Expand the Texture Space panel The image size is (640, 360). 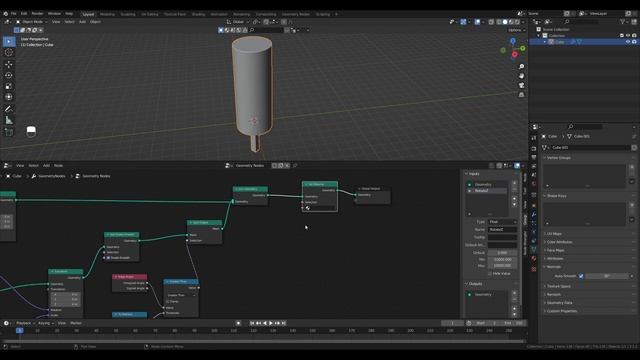click(x=558, y=286)
